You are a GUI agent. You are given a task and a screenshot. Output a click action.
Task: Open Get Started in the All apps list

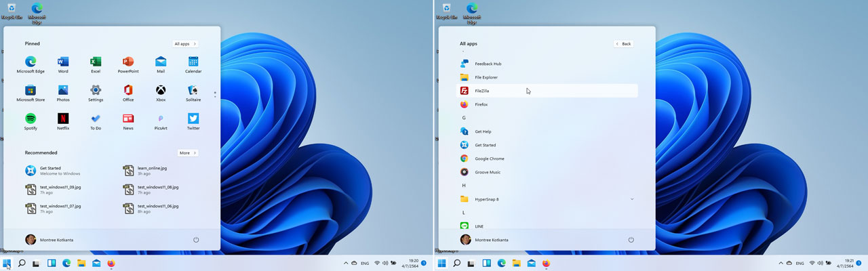point(548,145)
